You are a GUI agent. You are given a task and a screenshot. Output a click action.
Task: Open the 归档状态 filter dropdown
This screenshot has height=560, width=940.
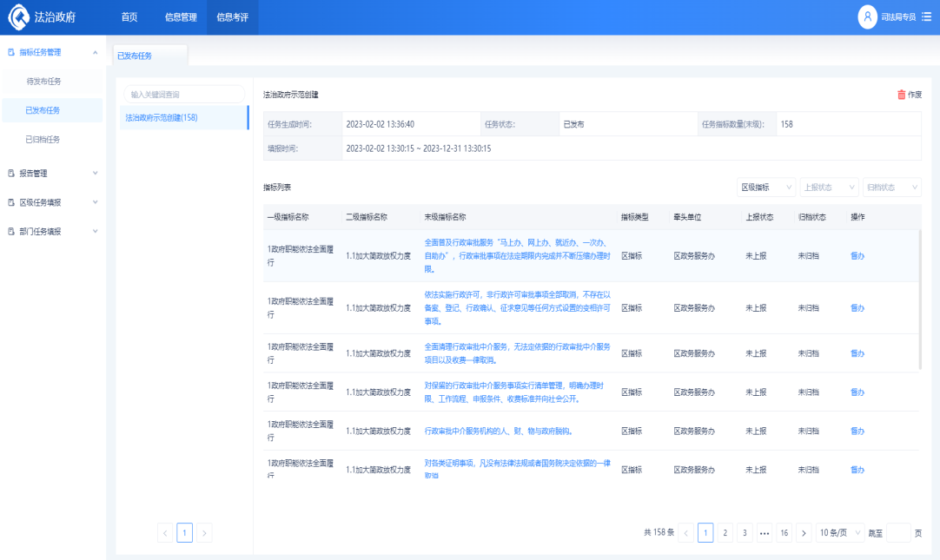891,188
